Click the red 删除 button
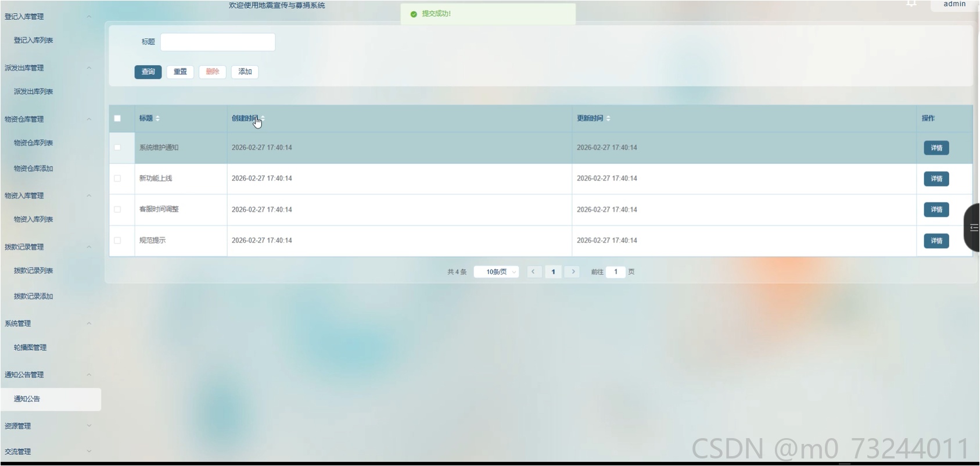Image resolution: width=980 pixels, height=466 pixels. point(213,71)
